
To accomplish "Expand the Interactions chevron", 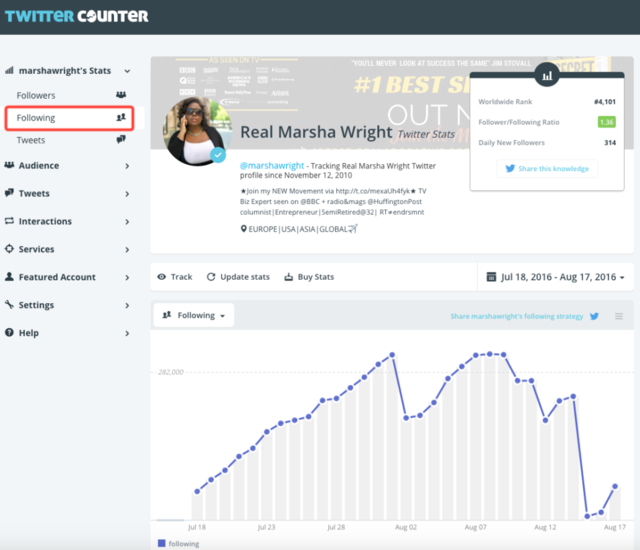I will 127,222.
